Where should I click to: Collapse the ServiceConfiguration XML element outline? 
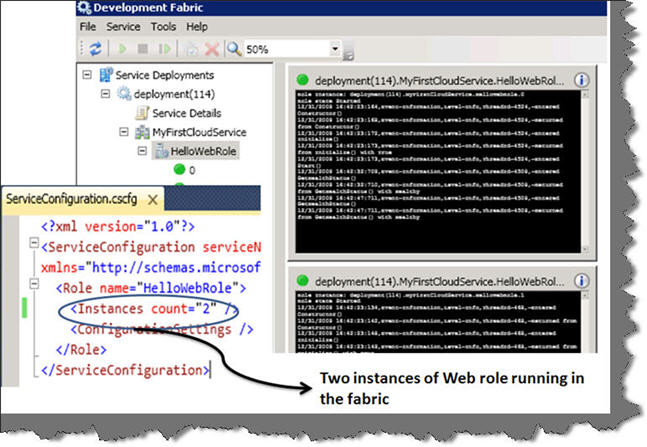34,242
